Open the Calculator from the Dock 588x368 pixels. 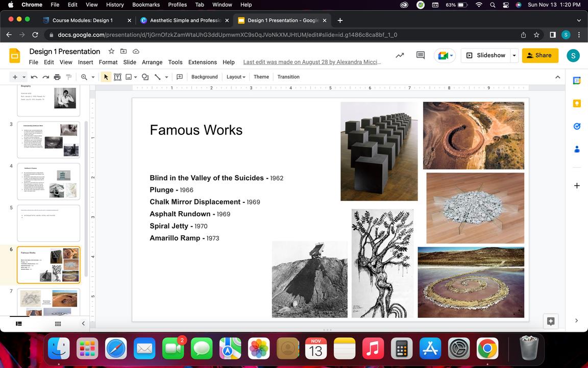tap(401, 350)
